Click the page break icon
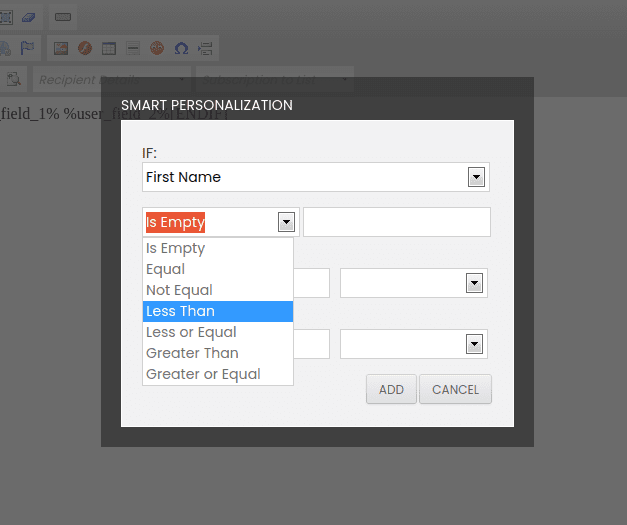Screen dimensions: 627x525 tap(206, 48)
